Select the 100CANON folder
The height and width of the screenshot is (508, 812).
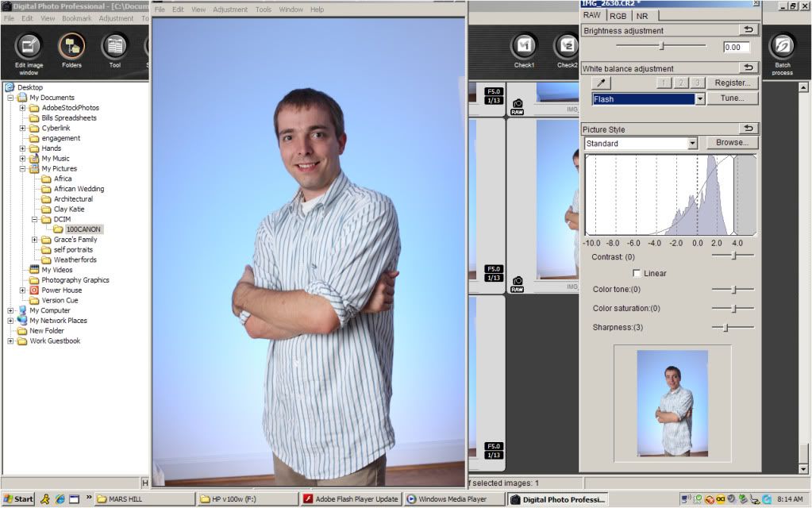point(83,229)
